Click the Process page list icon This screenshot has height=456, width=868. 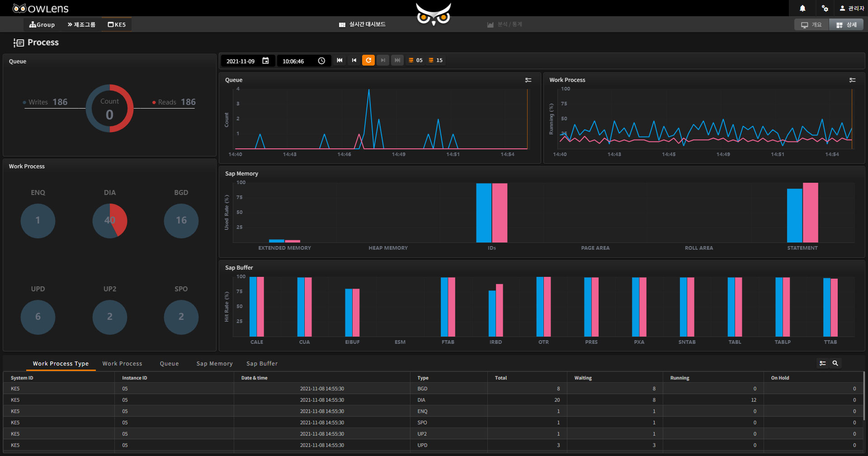coord(19,43)
